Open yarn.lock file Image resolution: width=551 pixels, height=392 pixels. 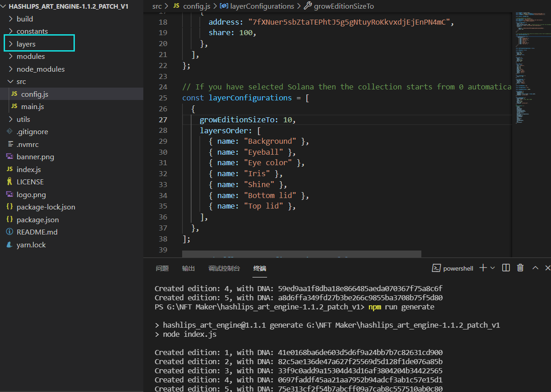click(x=31, y=245)
